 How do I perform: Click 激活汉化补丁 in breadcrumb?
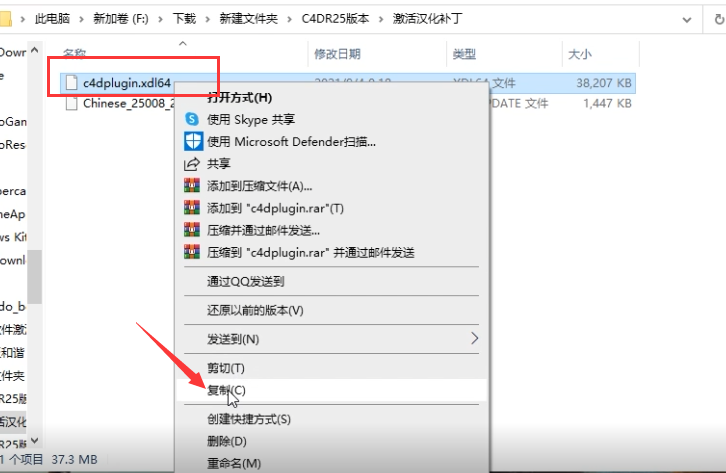coord(427,19)
